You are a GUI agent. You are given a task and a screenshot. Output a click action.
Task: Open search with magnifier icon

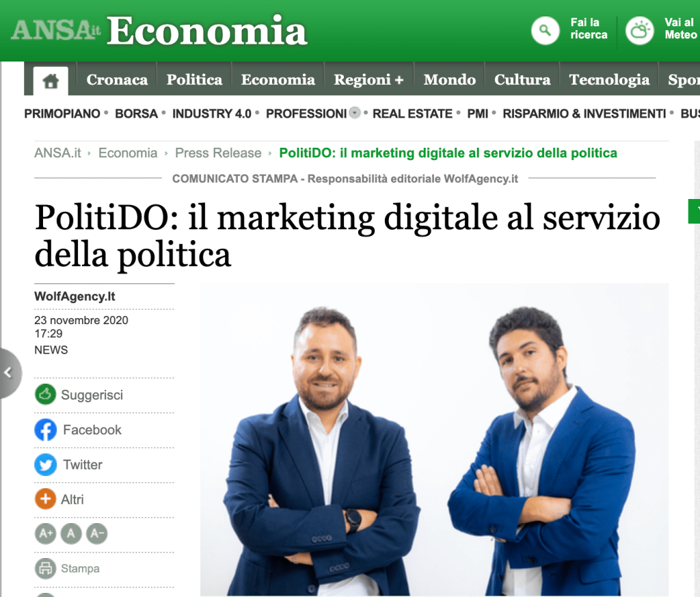point(545,30)
